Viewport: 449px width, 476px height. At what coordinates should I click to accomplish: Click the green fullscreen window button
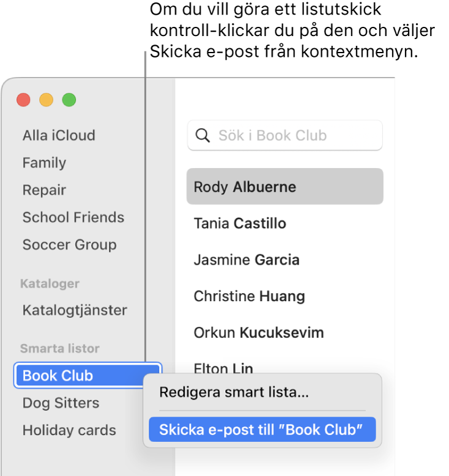pos(69,100)
